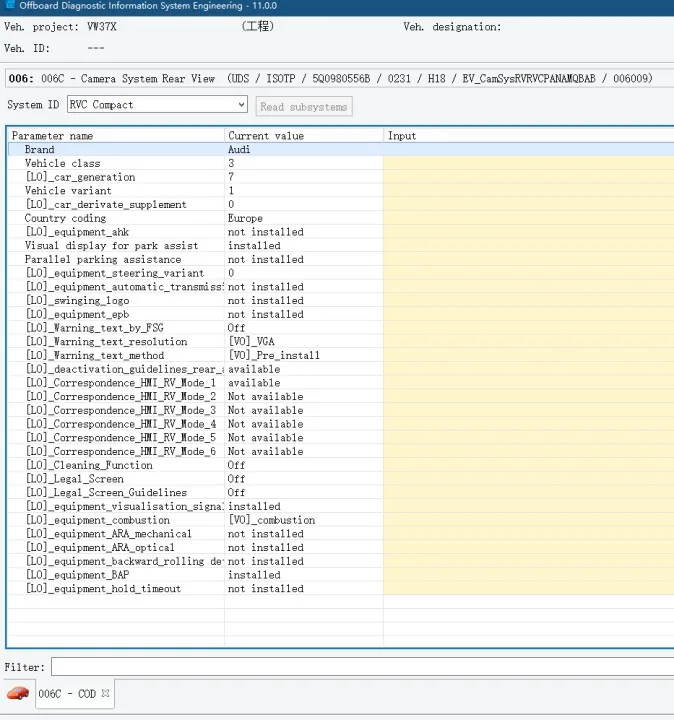Close the 006C - COD tab
The width and height of the screenshot is (674, 720).
[106, 693]
